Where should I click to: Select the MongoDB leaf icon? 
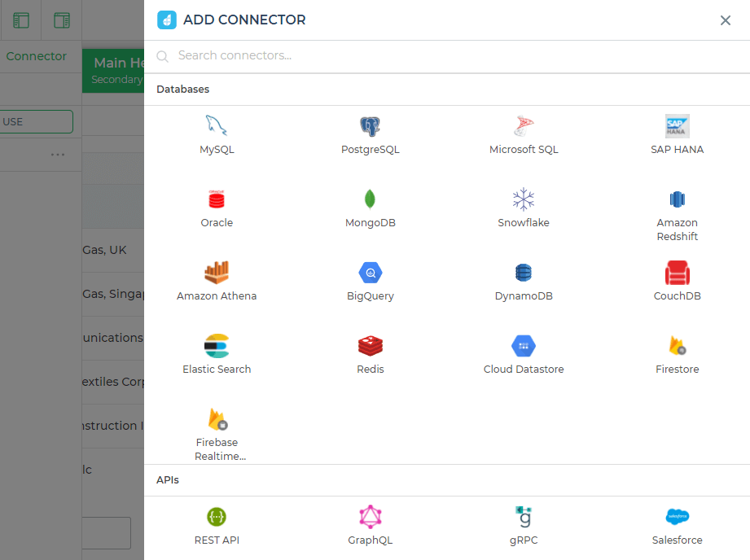click(x=371, y=199)
